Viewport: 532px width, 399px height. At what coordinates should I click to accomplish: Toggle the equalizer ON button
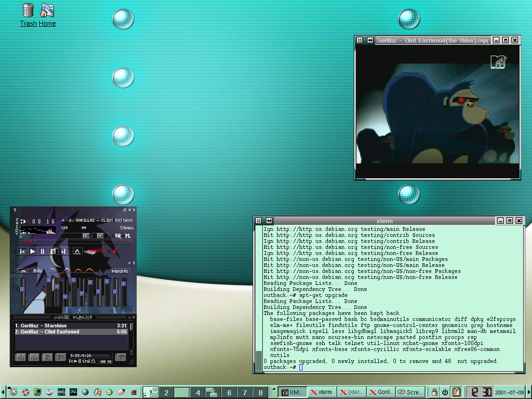22,271
